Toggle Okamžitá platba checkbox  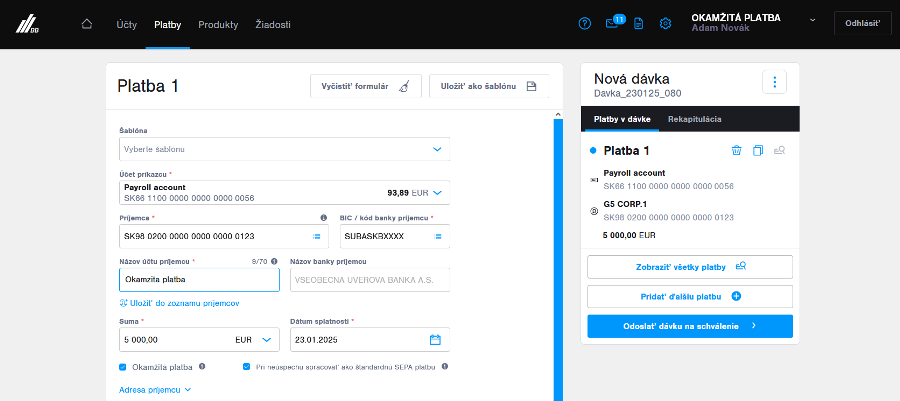click(x=122, y=367)
